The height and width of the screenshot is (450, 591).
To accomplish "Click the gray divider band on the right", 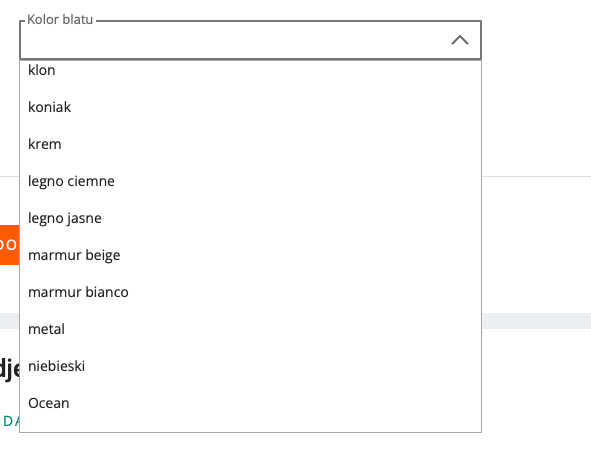I will pos(536,321).
